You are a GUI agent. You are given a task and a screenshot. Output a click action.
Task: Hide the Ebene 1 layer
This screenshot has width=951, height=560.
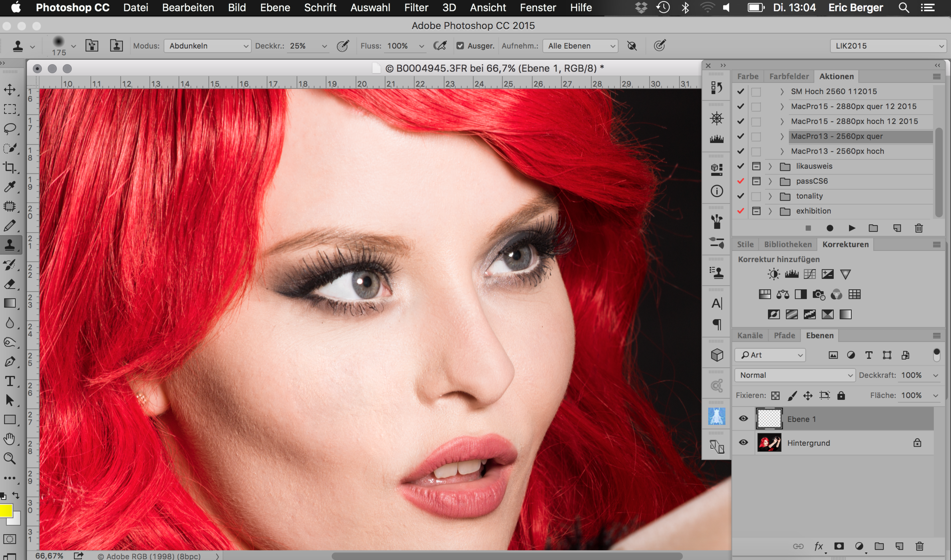(743, 419)
